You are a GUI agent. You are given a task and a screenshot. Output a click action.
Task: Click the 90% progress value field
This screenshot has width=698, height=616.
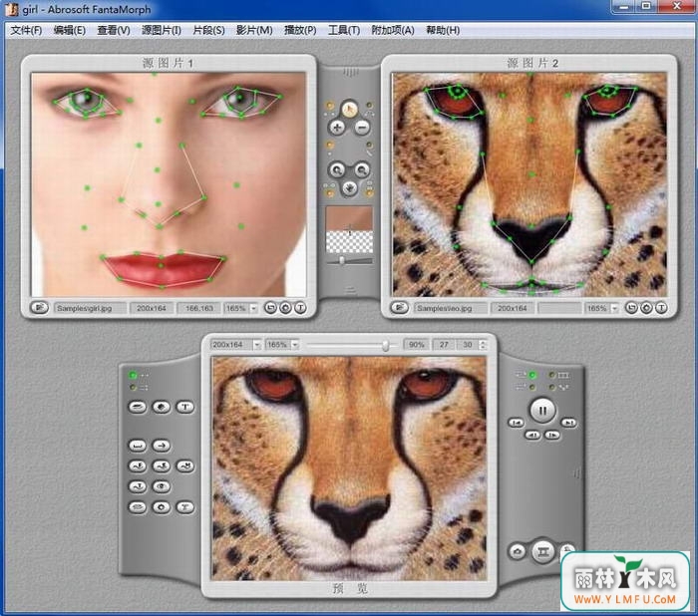[x=416, y=345]
